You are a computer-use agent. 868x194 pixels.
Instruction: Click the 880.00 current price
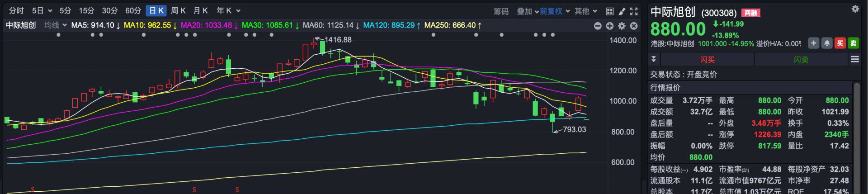click(x=678, y=29)
